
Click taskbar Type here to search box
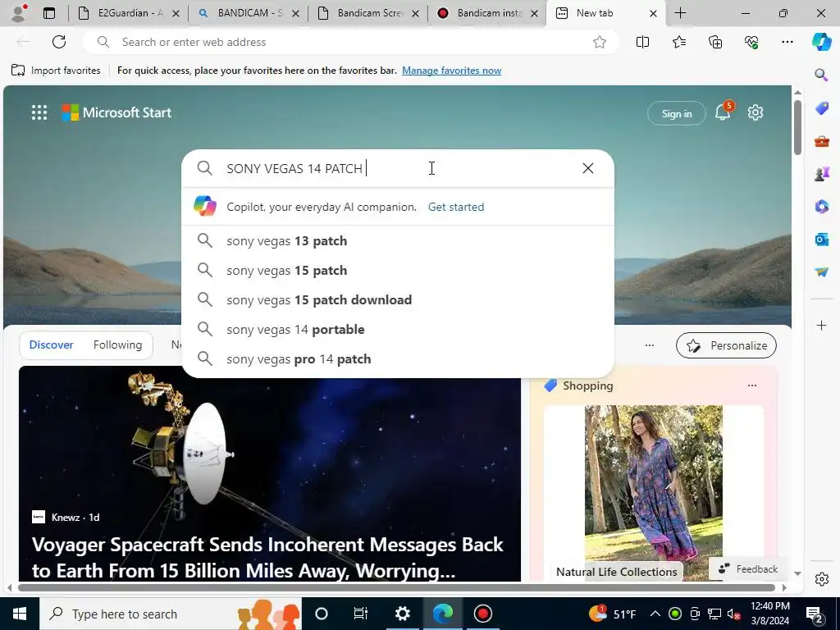pyautogui.click(x=171, y=614)
